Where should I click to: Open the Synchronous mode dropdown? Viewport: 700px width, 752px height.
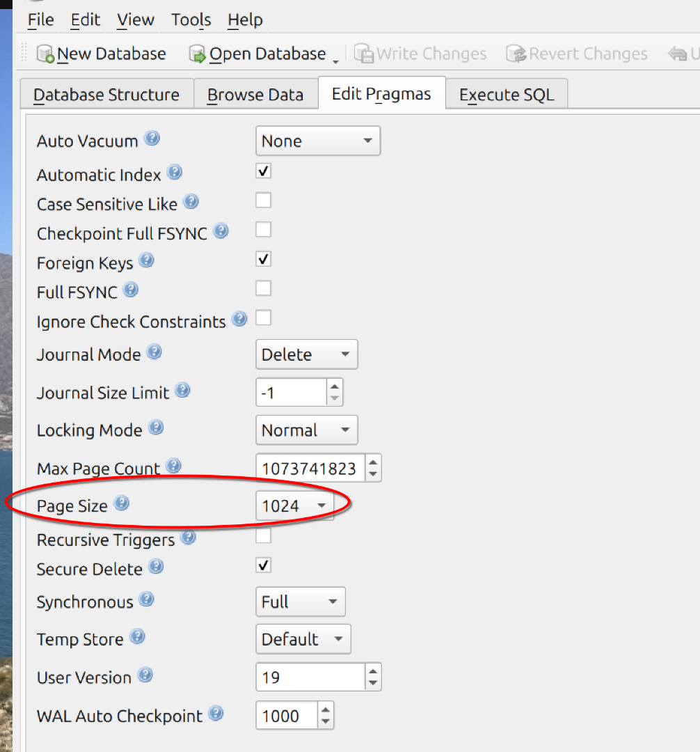coord(300,602)
